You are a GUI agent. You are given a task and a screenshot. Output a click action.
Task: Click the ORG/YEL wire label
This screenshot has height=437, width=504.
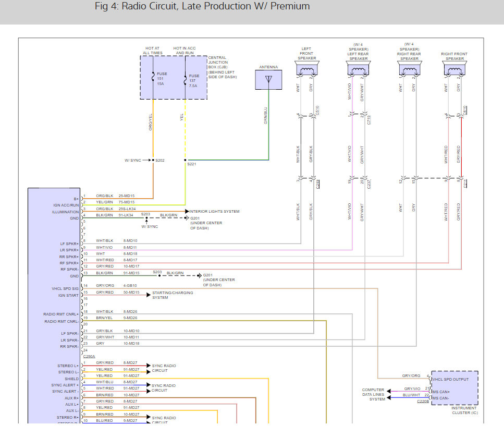point(151,122)
